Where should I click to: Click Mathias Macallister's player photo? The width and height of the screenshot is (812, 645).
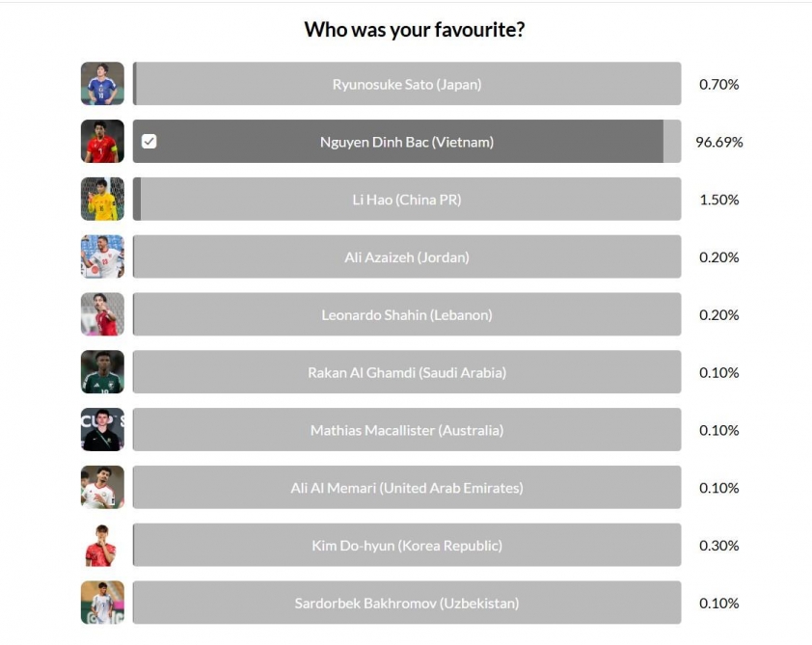coord(102,430)
